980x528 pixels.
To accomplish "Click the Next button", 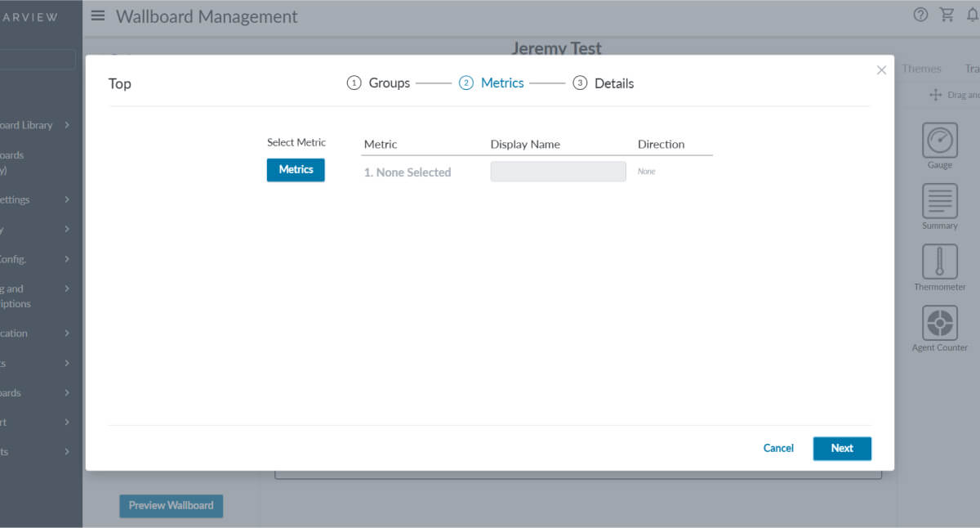I will pos(842,449).
